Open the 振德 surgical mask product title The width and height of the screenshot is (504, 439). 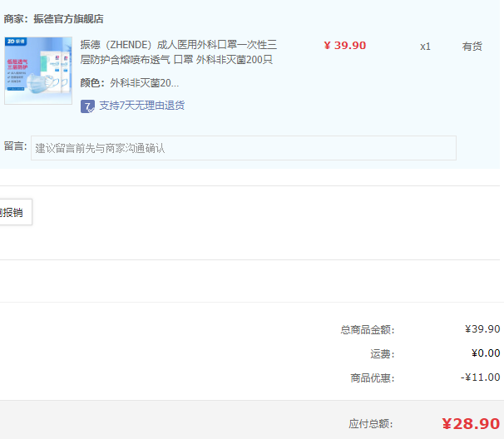tap(178, 52)
